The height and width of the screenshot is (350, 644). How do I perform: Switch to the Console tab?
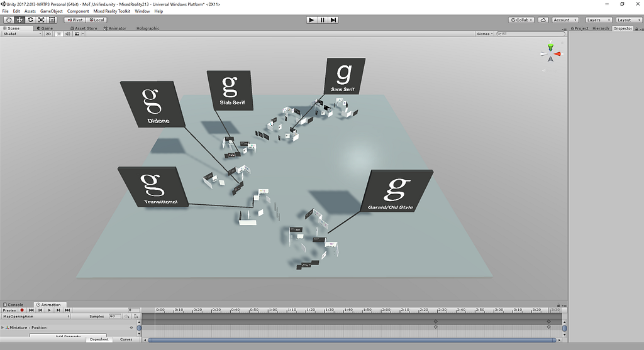click(x=13, y=305)
